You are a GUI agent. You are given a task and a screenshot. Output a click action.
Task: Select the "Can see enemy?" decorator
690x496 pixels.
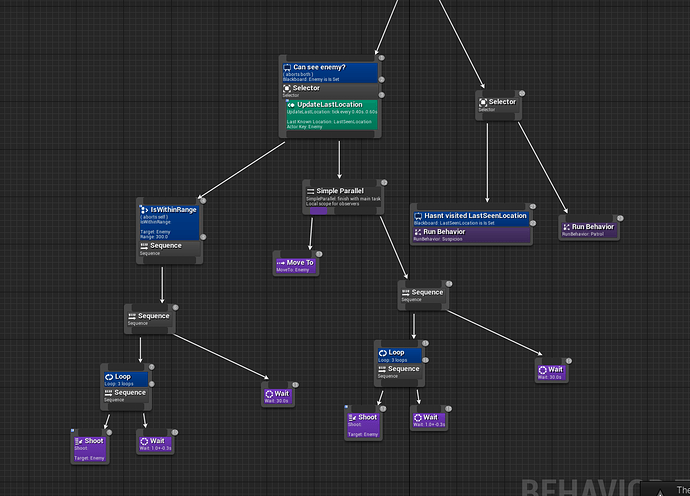(x=330, y=73)
